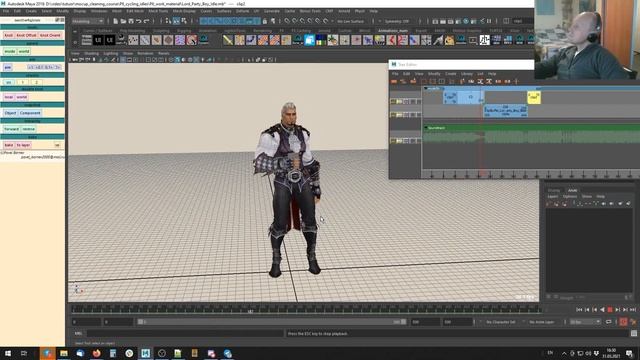Click the Undo arrow icon
Screen dimensions: 640x360
coord(139,21)
